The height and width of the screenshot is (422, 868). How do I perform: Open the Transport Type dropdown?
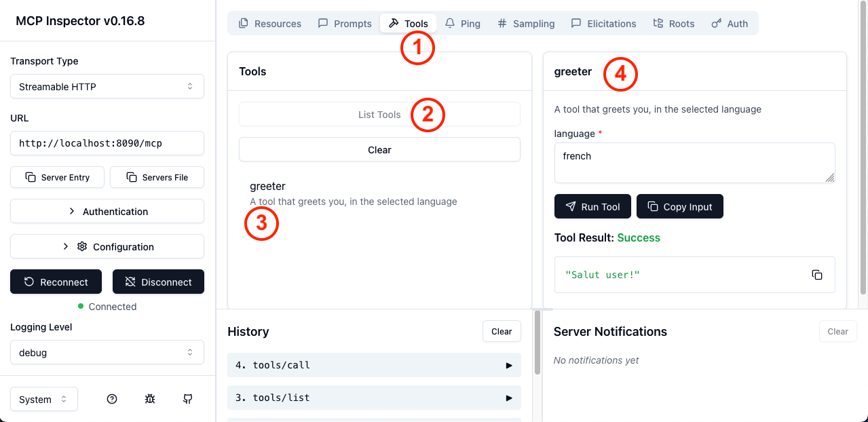coord(107,87)
